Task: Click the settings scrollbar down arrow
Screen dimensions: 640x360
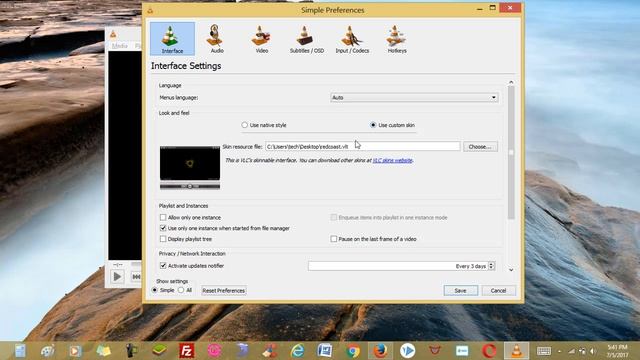Action: pyautogui.click(x=511, y=270)
